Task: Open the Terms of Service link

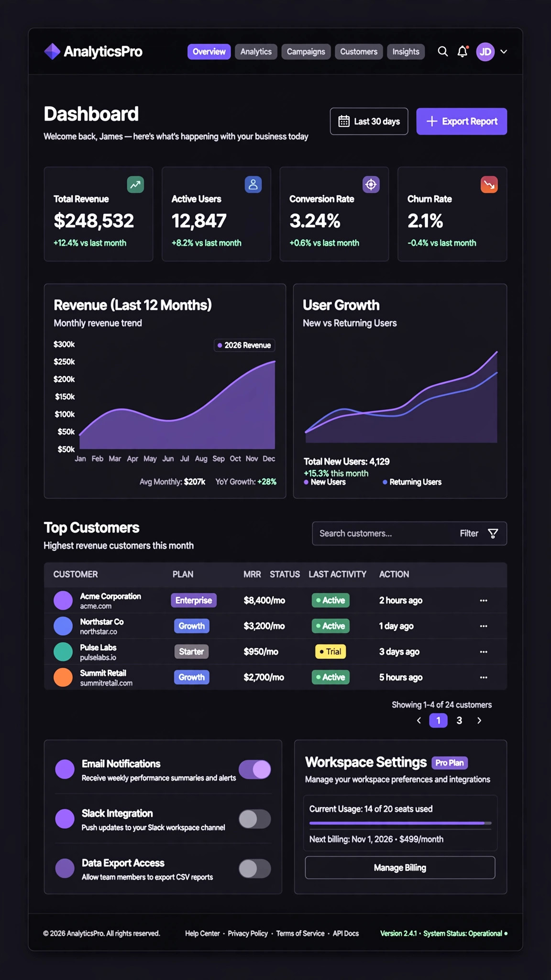Action: pyautogui.click(x=300, y=934)
